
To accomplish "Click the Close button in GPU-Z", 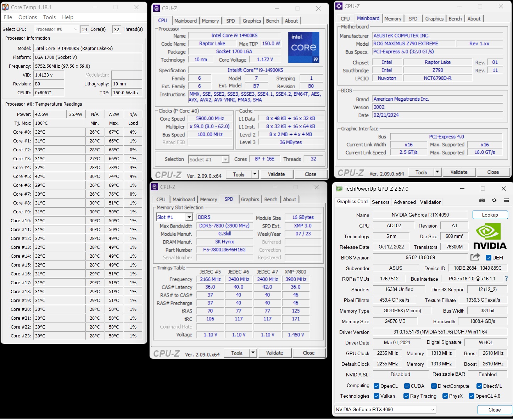I will (495, 410).
